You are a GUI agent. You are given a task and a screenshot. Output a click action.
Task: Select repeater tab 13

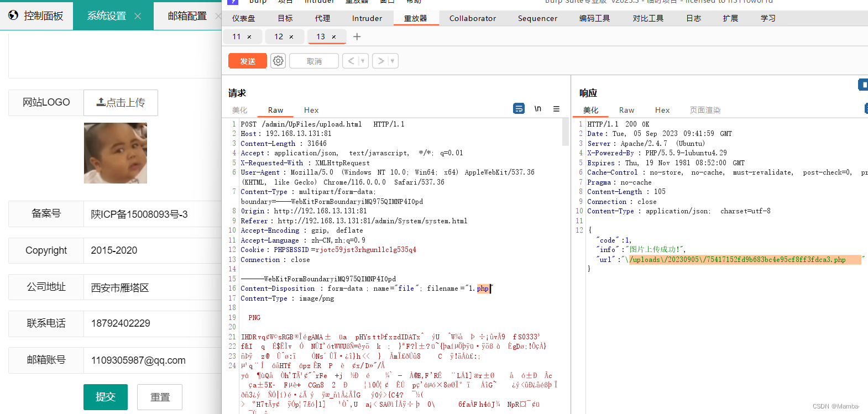321,36
